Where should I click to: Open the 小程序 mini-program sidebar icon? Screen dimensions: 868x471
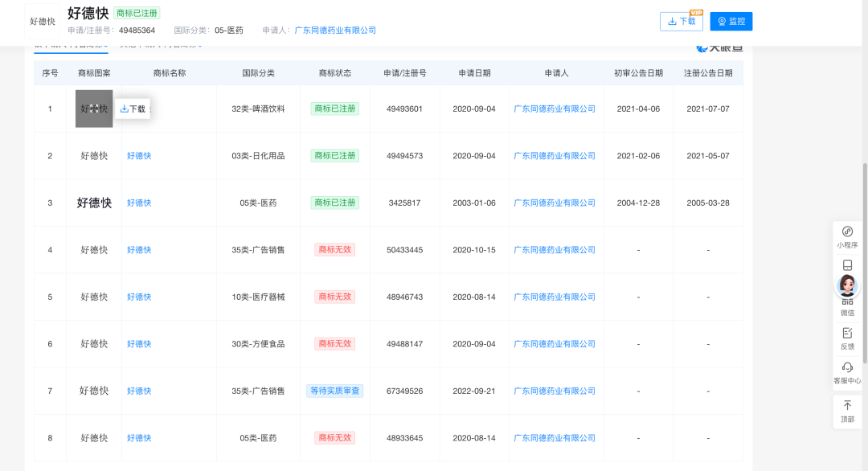tap(847, 237)
